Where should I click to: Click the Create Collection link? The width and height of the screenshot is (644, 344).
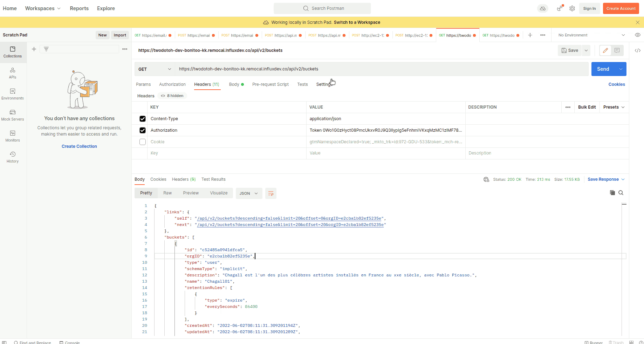tap(79, 146)
